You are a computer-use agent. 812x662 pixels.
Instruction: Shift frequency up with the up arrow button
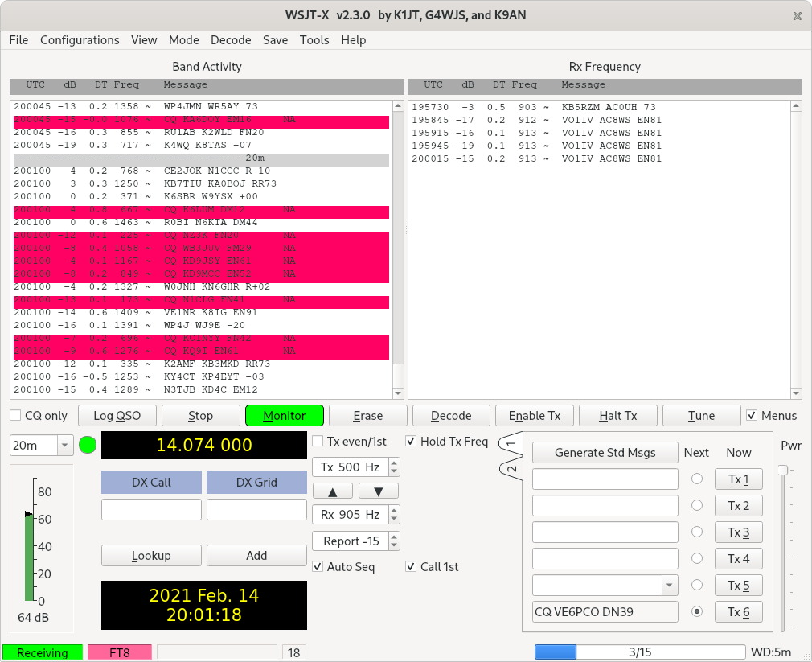tap(333, 491)
